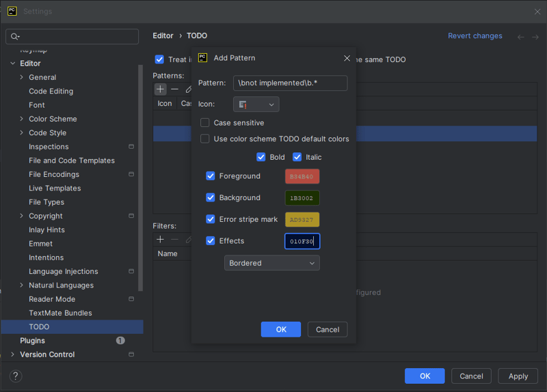Close the Settings window
The image size is (547, 392).
pos(537,12)
